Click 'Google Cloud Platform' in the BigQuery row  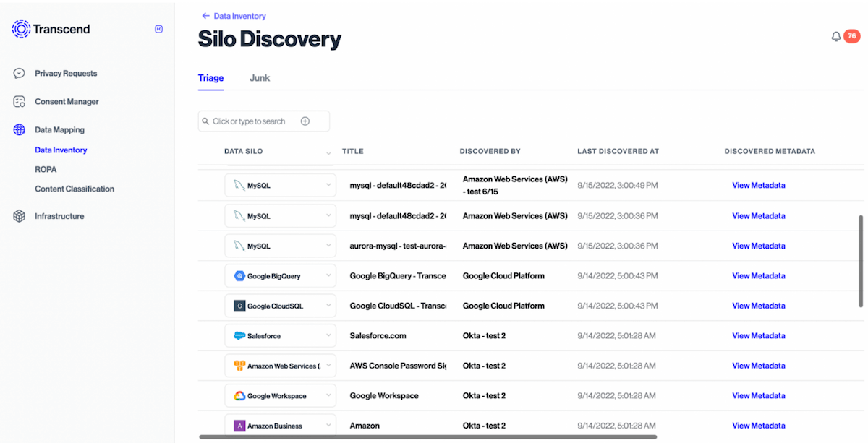(503, 276)
